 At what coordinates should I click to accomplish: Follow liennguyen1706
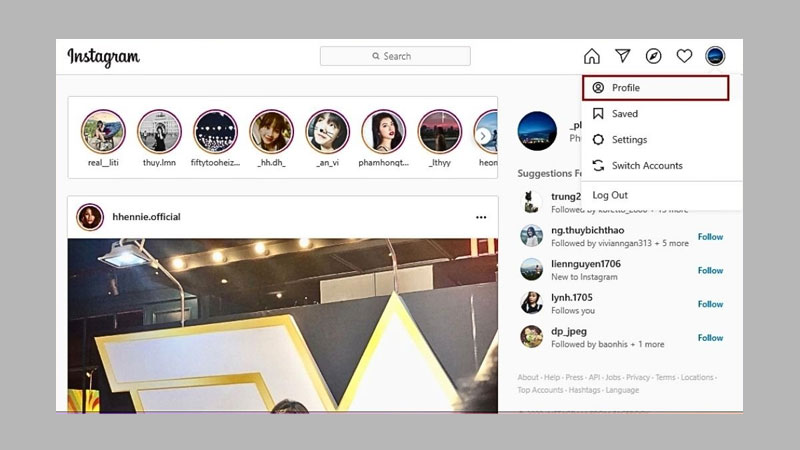coord(710,270)
